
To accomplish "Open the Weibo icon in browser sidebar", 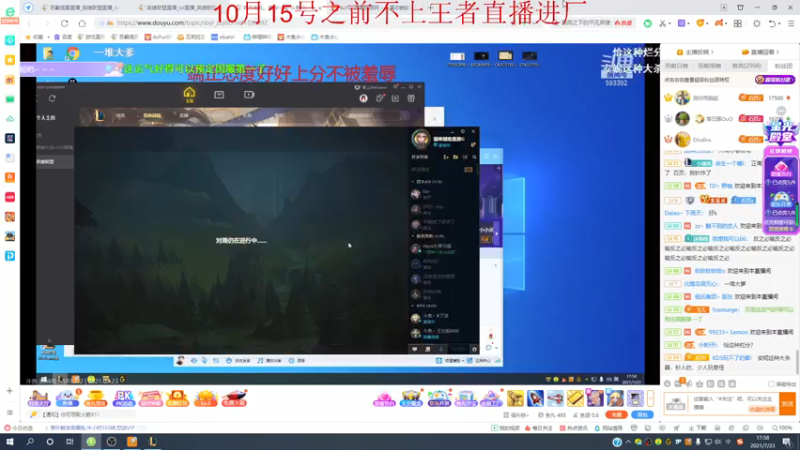I will tap(10, 80).
